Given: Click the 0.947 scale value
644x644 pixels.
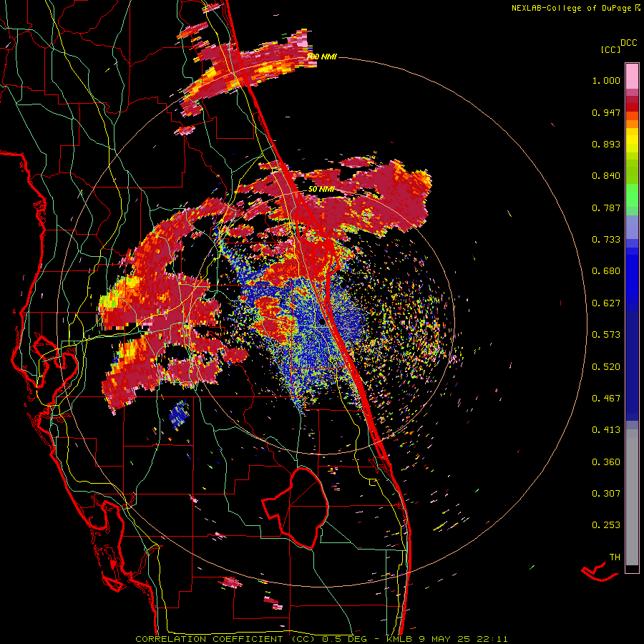Looking at the screenshot, I should 606,112.
